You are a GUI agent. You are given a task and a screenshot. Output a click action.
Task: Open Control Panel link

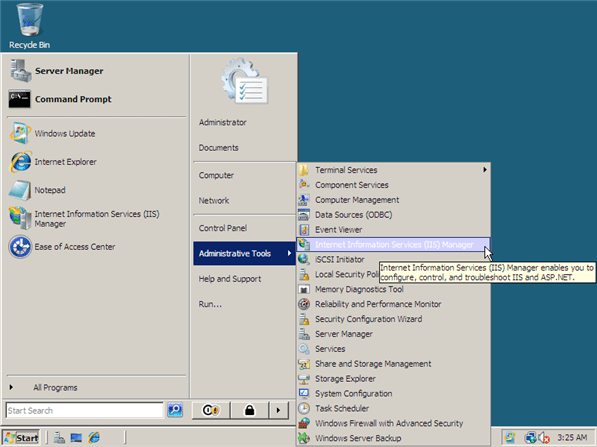[223, 228]
